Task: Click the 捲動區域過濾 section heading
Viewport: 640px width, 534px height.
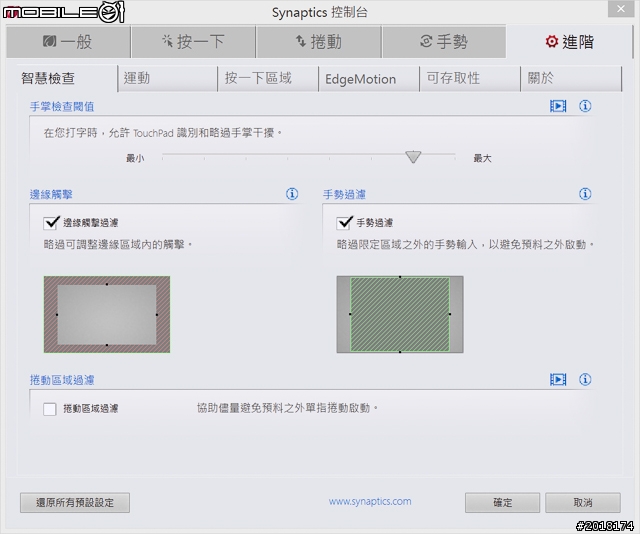Action: click(62, 380)
